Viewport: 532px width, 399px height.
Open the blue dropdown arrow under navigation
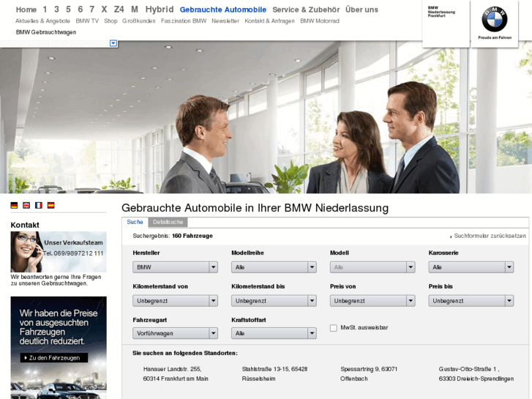[113, 43]
